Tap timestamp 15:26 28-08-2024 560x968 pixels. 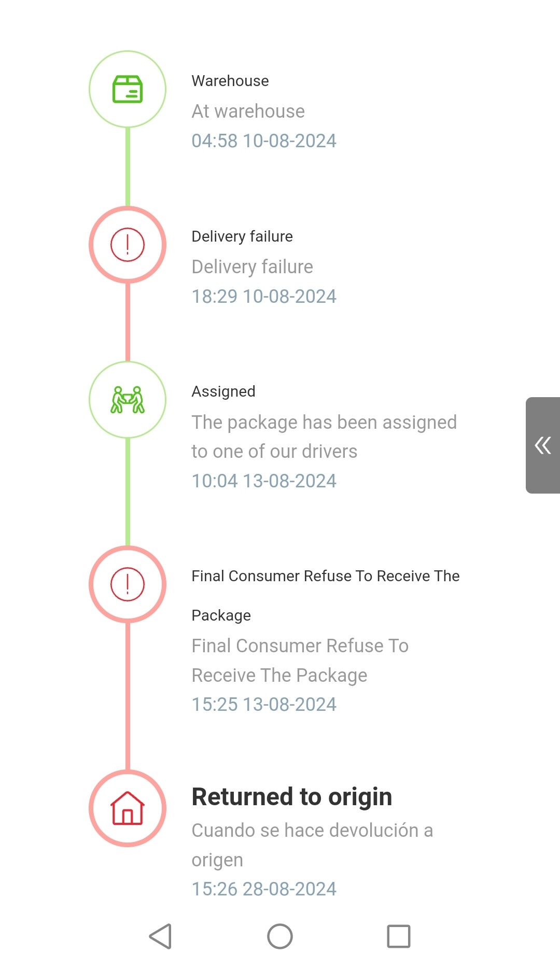click(x=264, y=889)
